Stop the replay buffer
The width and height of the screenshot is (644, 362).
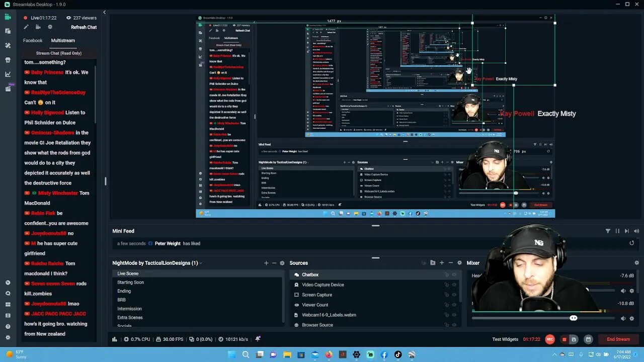565,339
